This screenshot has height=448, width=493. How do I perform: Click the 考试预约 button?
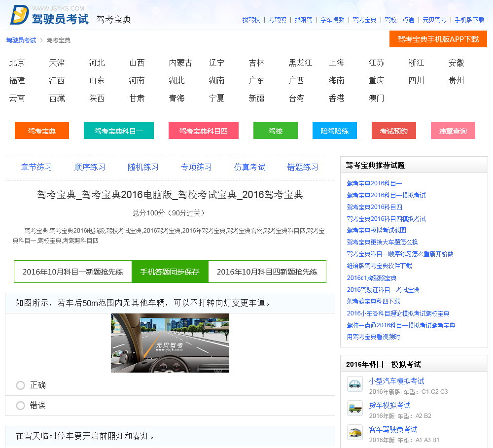coord(393,131)
